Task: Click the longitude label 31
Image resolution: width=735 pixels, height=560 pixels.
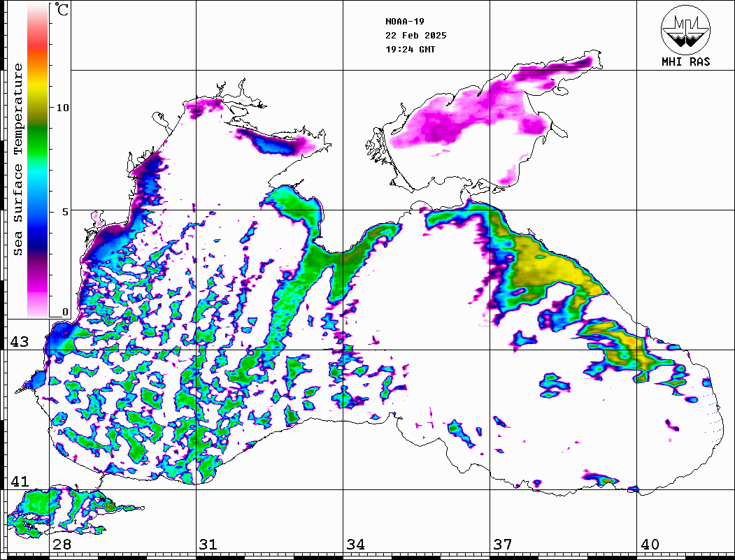Action: [x=208, y=545]
